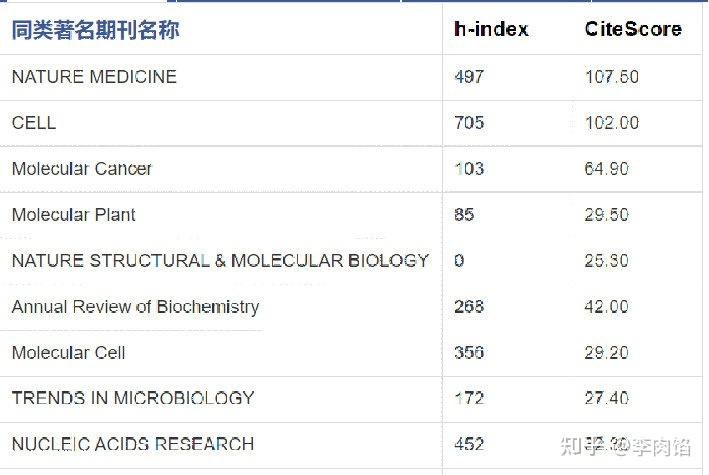
Task: Select CiteScore value 64.90 for Molecular Cancer
Action: tap(606, 169)
